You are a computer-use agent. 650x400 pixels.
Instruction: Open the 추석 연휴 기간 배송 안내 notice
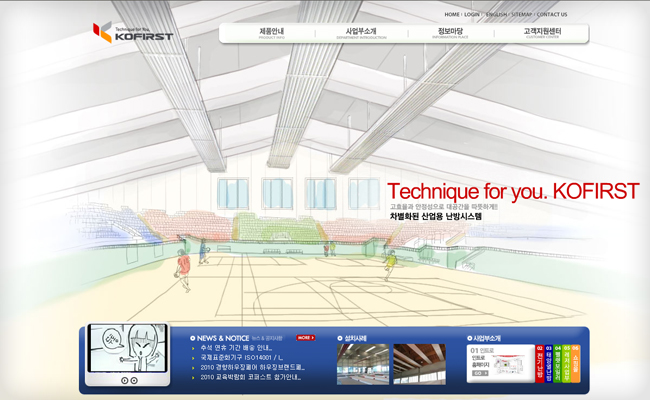click(x=236, y=348)
